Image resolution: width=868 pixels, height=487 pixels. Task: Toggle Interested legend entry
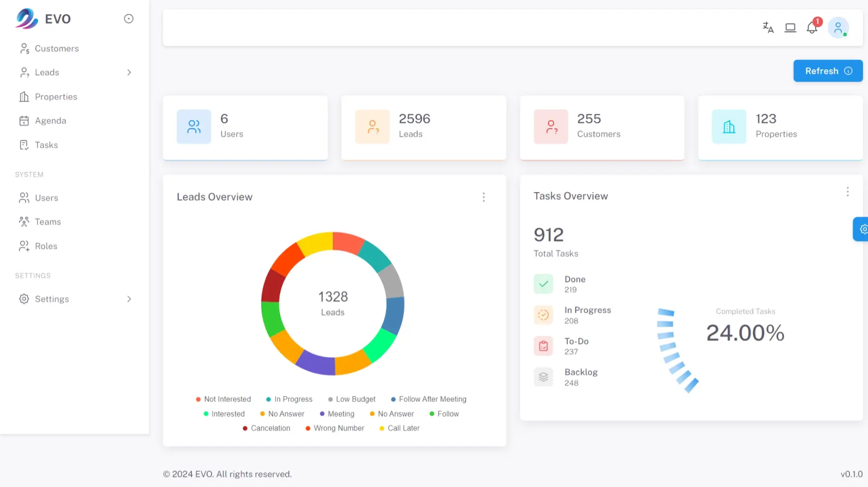(x=224, y=414)
